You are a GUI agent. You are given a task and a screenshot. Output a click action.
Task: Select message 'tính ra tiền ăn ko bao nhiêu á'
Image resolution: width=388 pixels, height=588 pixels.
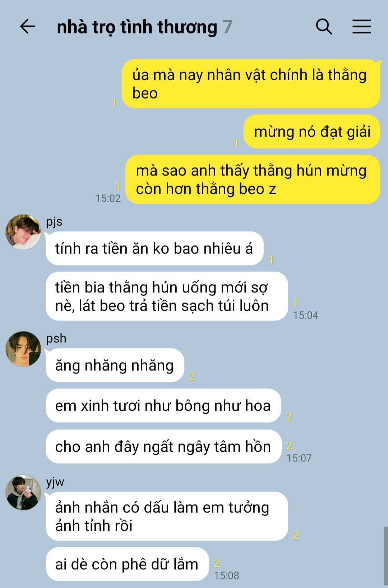tap(154, 249)
